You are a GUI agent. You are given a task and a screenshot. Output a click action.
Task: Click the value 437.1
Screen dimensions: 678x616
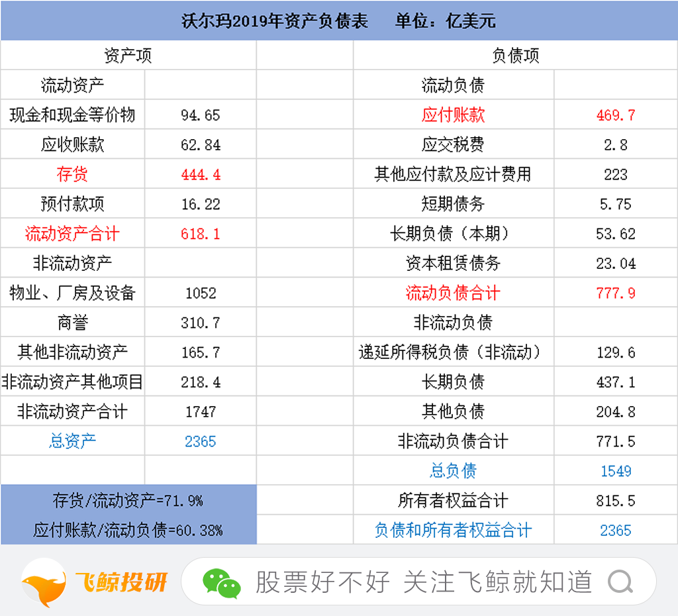[616, 382]
